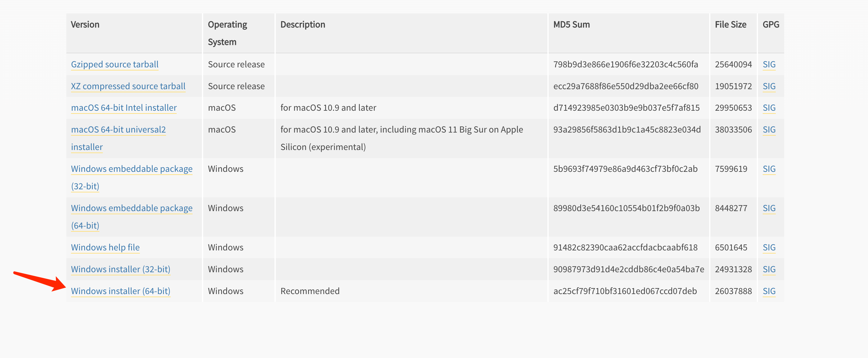Viewport: 868px width, 358px height.
Task: Click SIG for Windows installer (32-bit)
Action: point(769,269)
